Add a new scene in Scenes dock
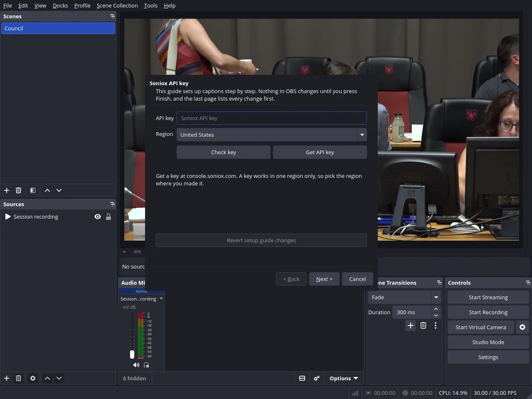532x399 pixels. pos(7,190)
